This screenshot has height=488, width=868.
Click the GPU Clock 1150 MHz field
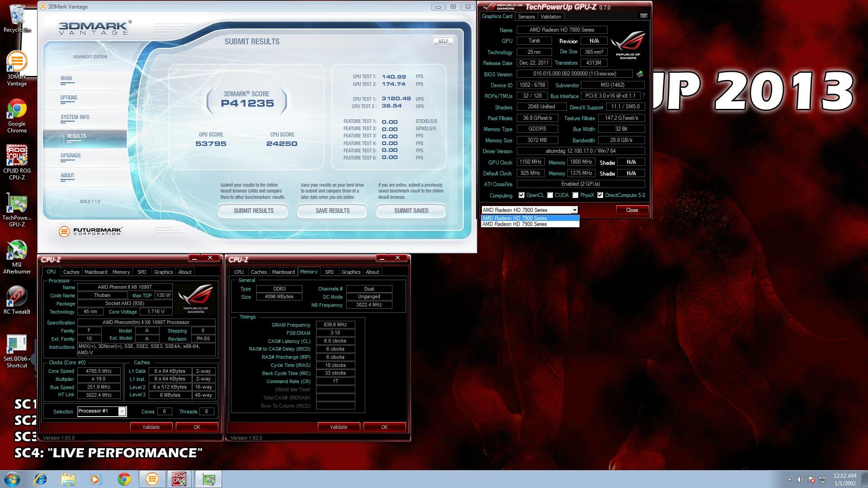(x=530, y=162)
